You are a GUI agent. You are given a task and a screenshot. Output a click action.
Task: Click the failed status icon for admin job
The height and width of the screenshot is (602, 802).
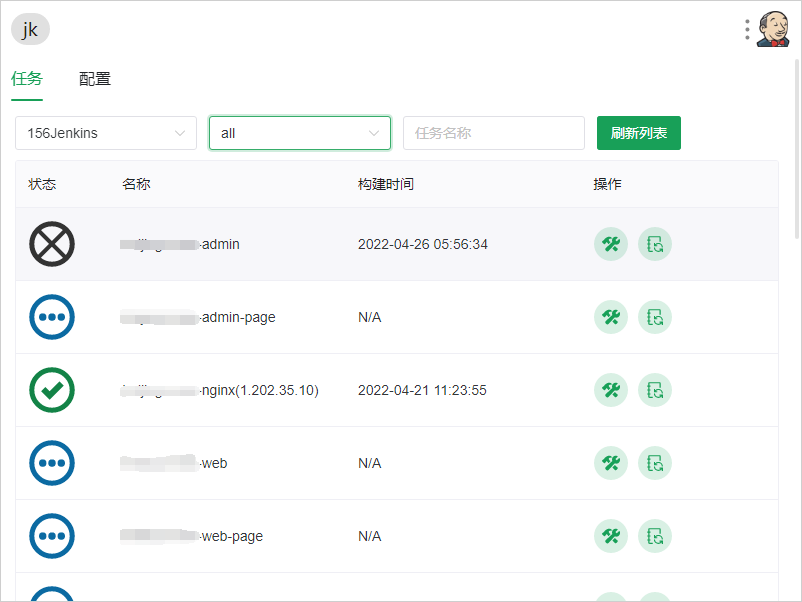point(52,244)
